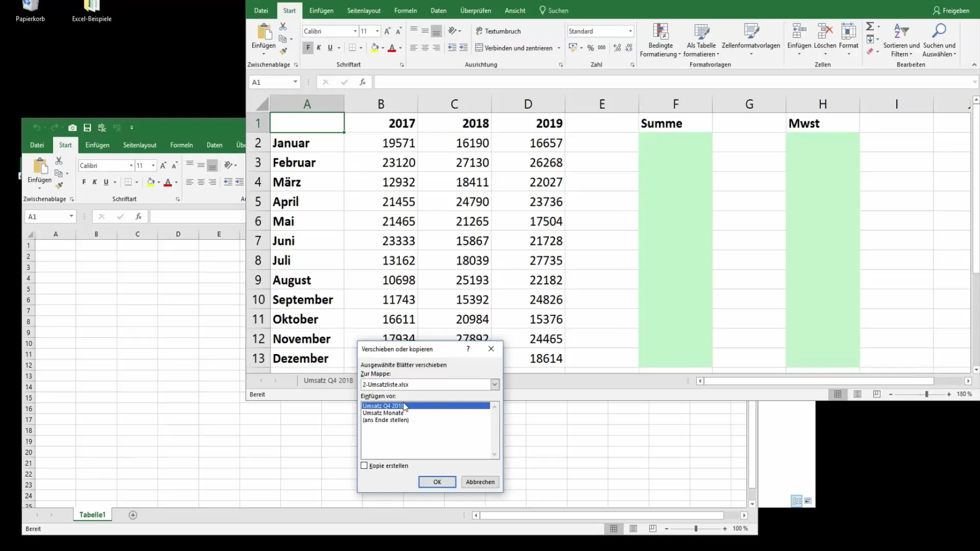The width and height of the screenshot is (980, 551).
Task: Increase font size in the front Excel window
Action: [387, 31]
